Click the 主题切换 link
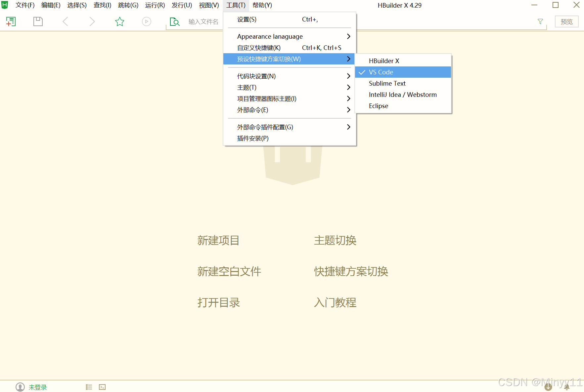This screenshot has height=392, width=584. 335,240
